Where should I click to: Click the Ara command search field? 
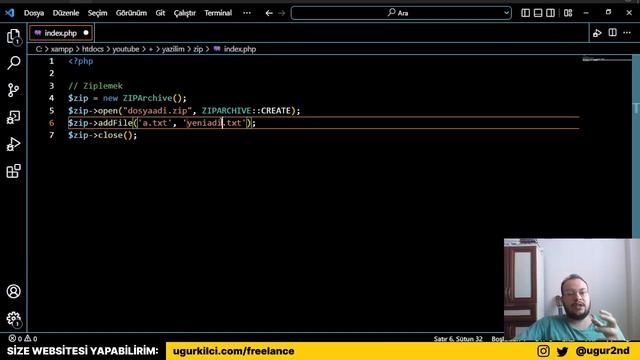[x=401, y=13]
